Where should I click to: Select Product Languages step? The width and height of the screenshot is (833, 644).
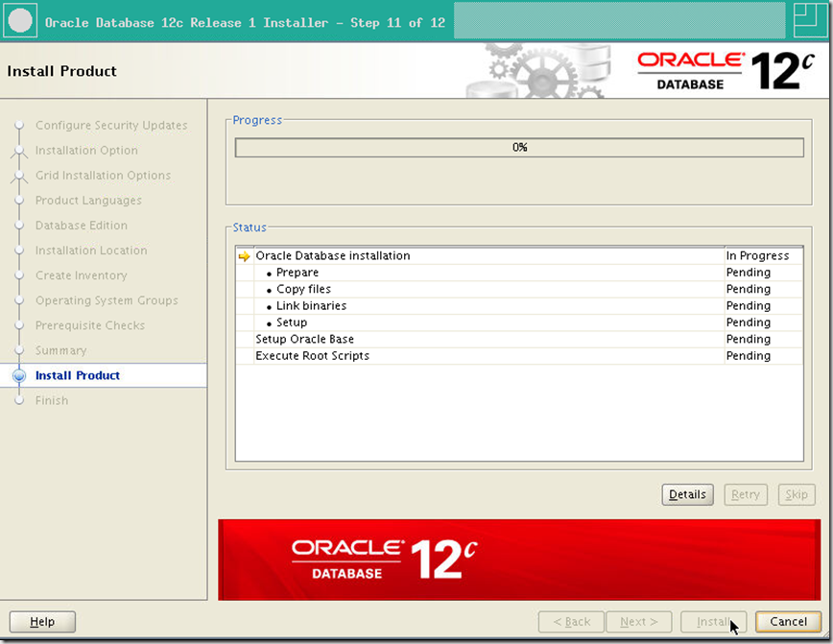tap(88, 201)
